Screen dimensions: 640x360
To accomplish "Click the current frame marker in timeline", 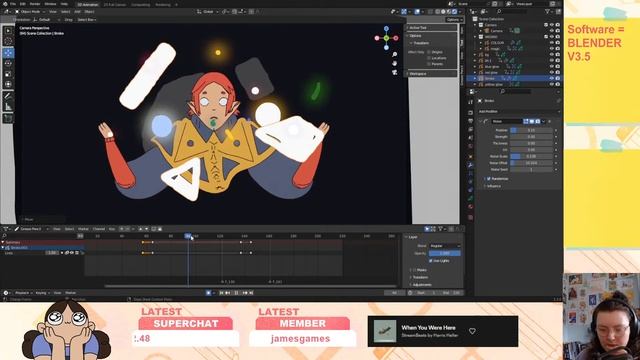I will tap(188, 236).
